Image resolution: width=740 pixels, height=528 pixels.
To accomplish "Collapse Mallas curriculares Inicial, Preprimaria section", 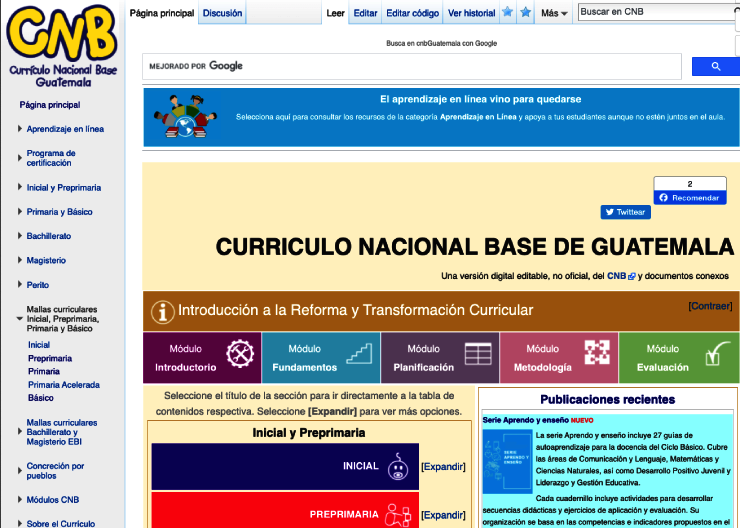I will pos(20,319).
